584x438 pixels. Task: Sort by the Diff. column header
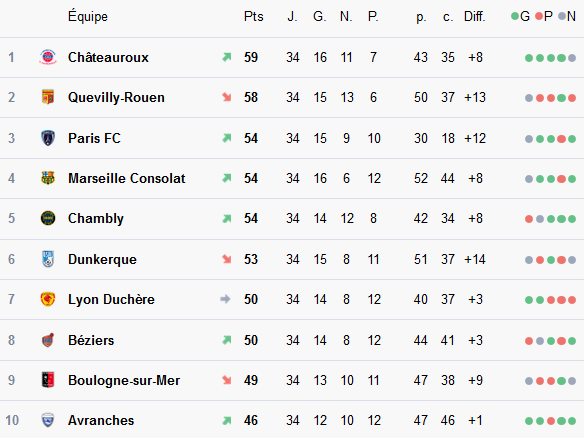474,16
